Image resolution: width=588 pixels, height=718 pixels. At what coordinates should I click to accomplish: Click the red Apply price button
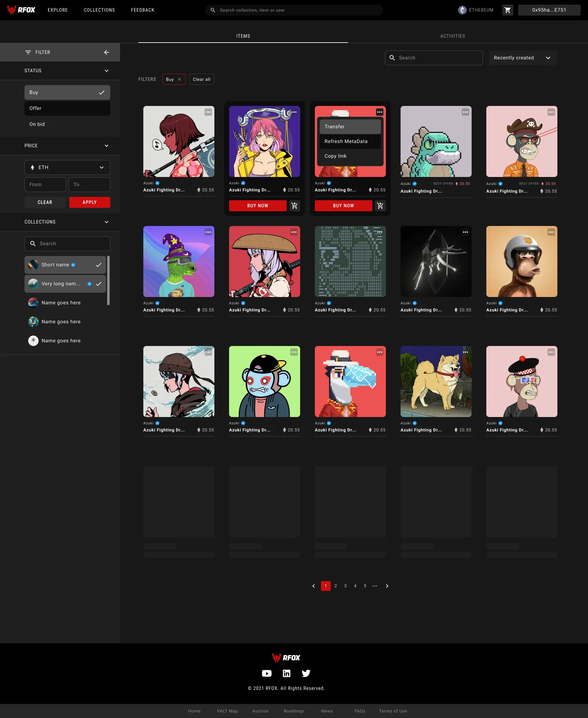point(89,202)
